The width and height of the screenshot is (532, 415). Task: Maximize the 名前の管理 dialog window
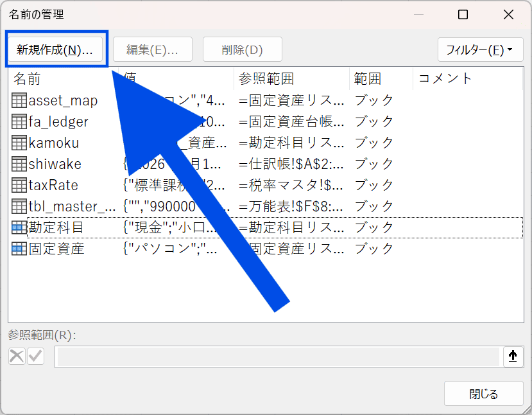tap(463, 14)
